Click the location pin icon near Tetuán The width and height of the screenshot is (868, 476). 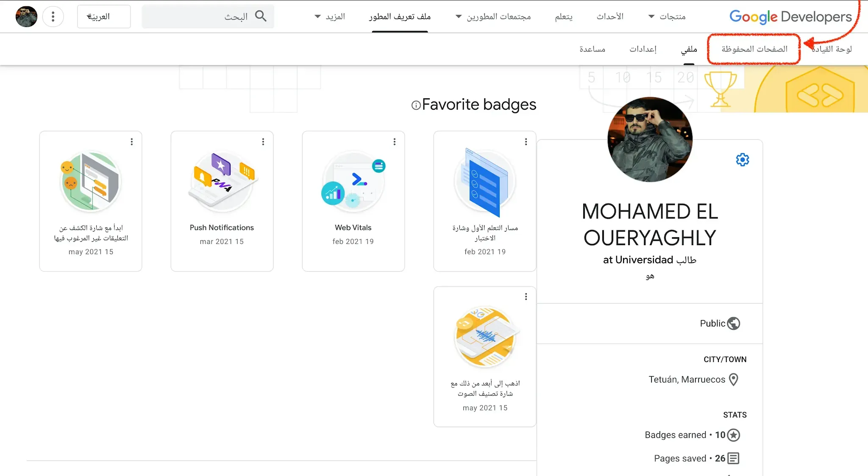pos(733,379)
